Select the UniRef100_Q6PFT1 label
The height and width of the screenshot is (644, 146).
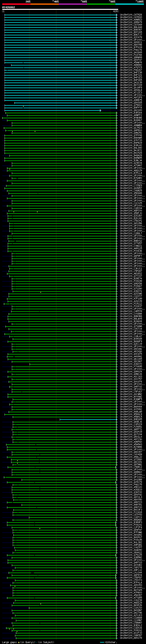pos(131,429)
